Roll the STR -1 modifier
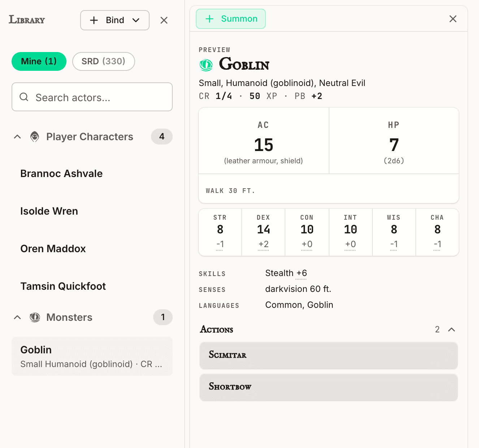 point(220,245)
